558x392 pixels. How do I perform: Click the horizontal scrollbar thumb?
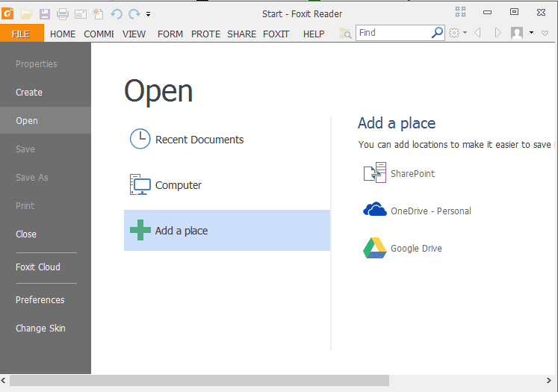[199, 380]
